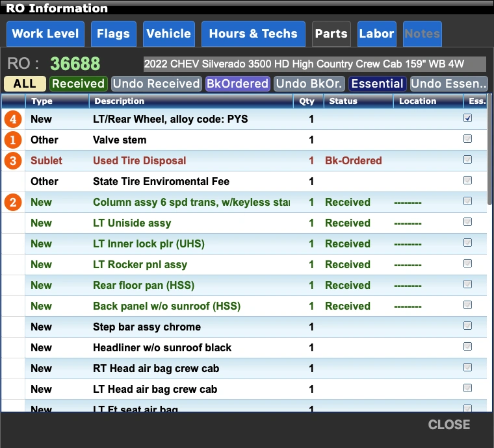
Task: Open the Vehicle tab
Action: 168,34
